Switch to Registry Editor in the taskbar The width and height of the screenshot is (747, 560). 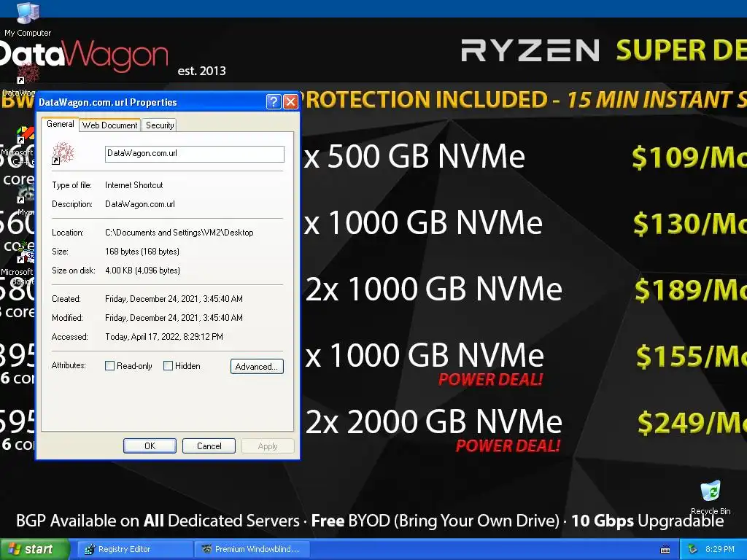tap(135, 549)
